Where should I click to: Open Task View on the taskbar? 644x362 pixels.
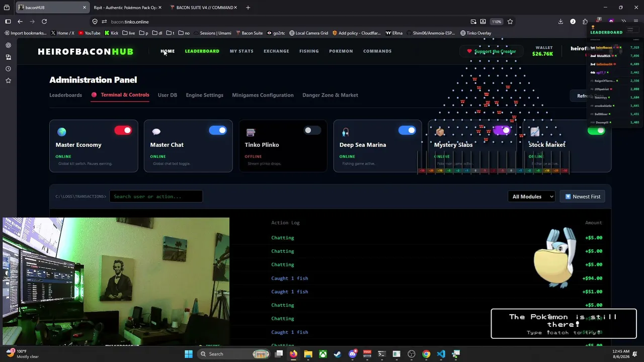(x=279, y=354)
